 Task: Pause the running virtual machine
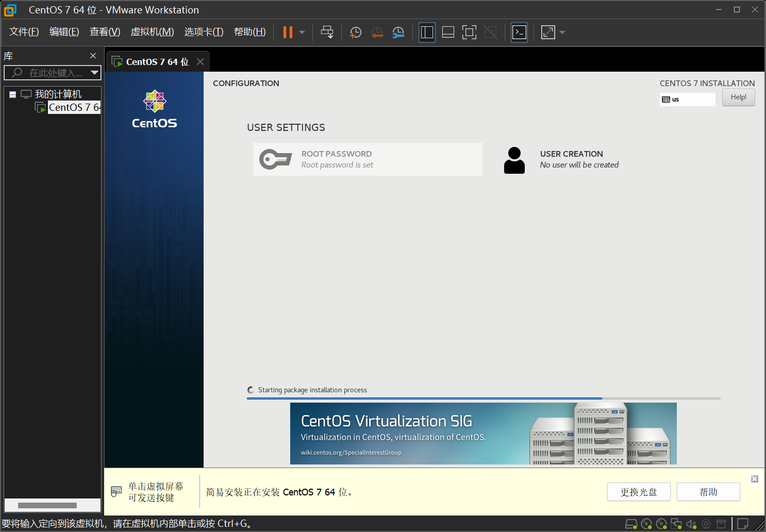(288, 32)
